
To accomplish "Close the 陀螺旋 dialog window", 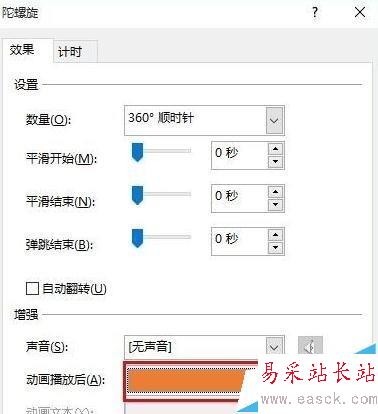I will tap(360, 13).
